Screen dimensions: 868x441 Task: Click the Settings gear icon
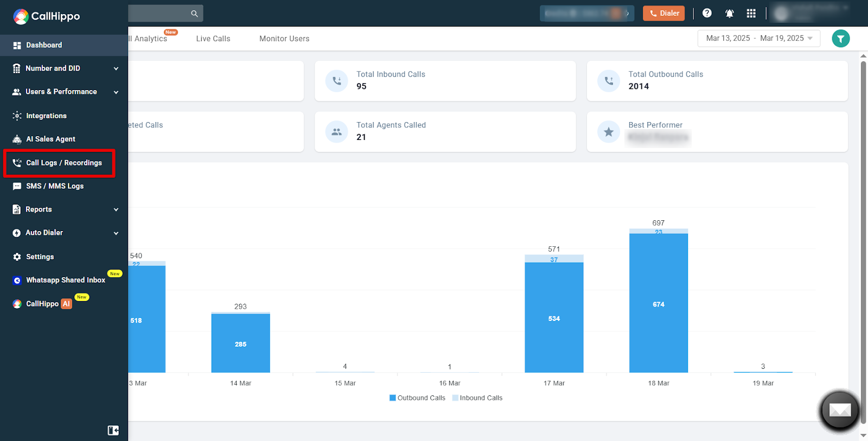click(17, 257)
